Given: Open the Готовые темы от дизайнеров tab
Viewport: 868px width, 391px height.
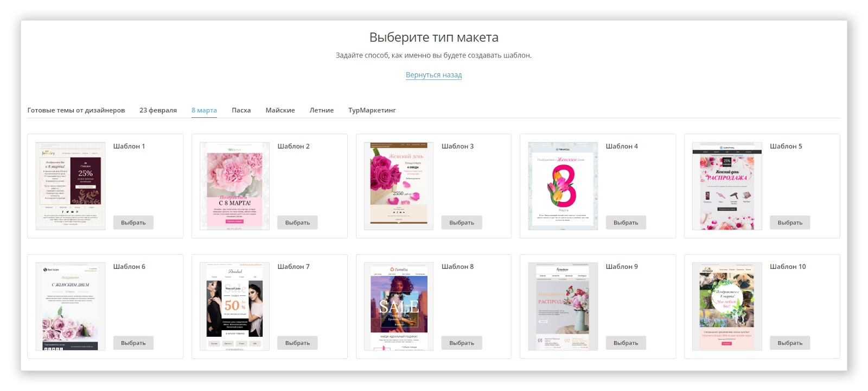Looking at the screenshot, I should pos(76,110).
